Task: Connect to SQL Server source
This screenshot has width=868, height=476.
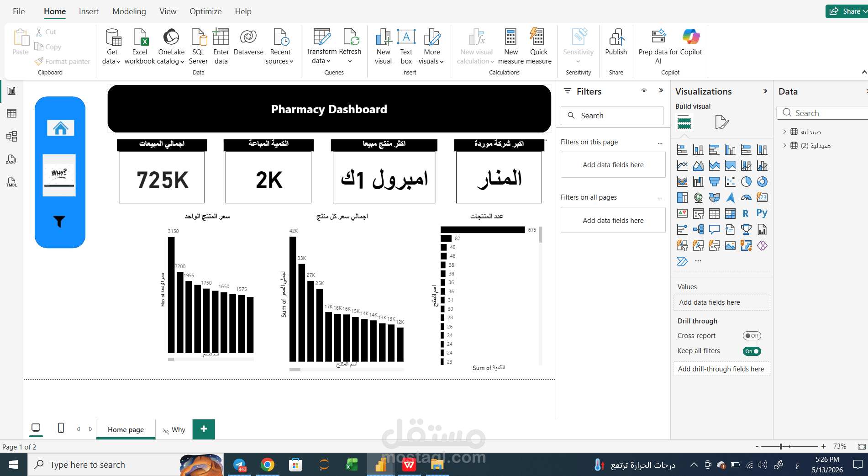Action: tap(198, 46)
